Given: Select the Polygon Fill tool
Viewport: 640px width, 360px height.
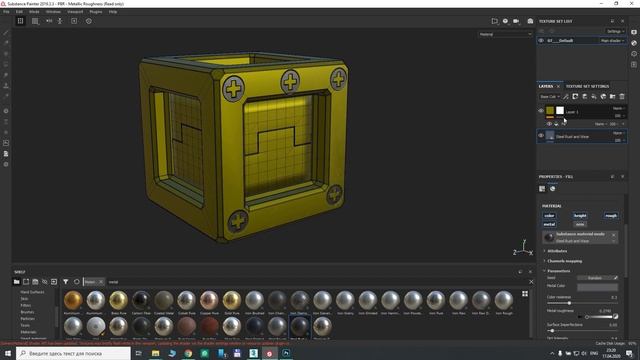Looking at the screenshot, I should tap(6, 64).
